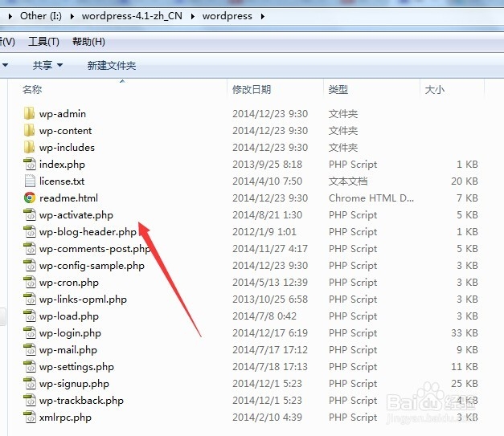The image size is (504, 436).
Task: Select the xmlrpc.php file name
Action: (65, 418)
